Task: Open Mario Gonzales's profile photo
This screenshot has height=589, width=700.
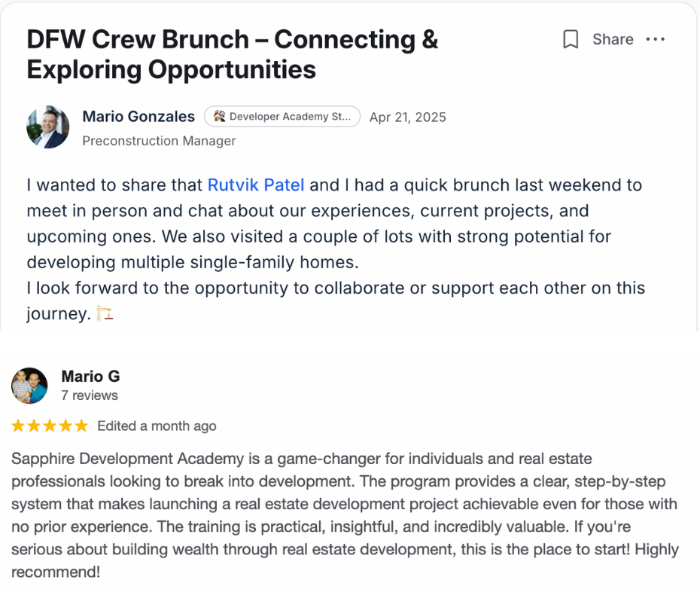Action: [x=47, y=127]
